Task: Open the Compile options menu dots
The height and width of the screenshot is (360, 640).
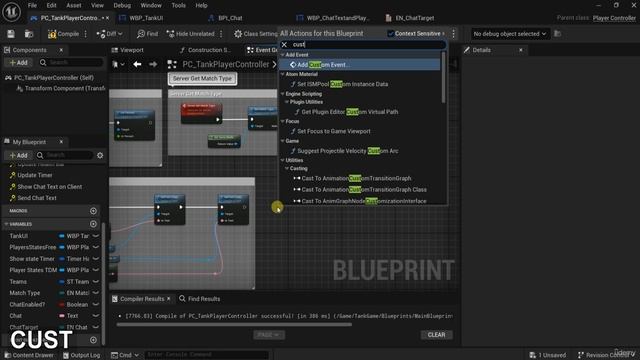Action: 86,34
